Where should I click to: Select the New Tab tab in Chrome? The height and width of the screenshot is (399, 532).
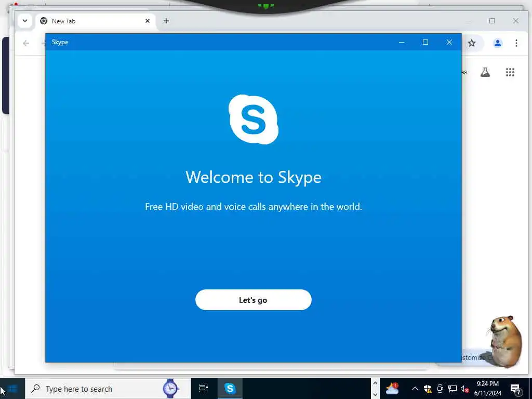click(96, 21)
